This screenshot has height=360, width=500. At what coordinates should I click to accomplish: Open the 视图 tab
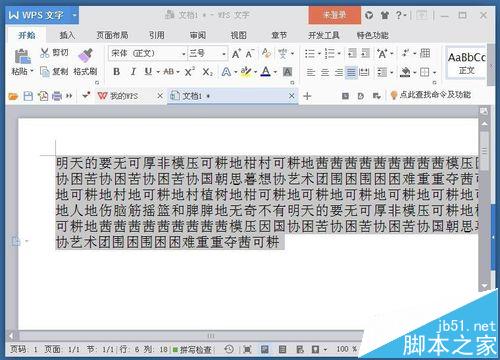click(238, 35)
